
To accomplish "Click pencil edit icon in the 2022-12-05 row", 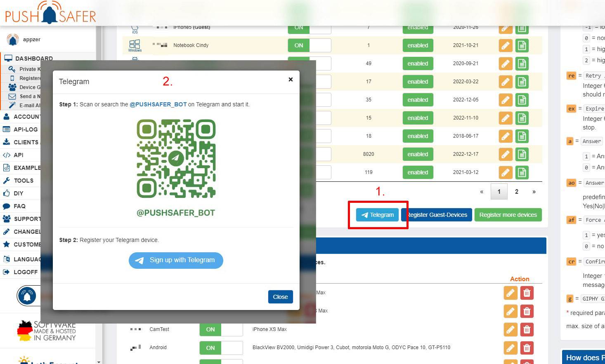I will (x=506, y=100).
